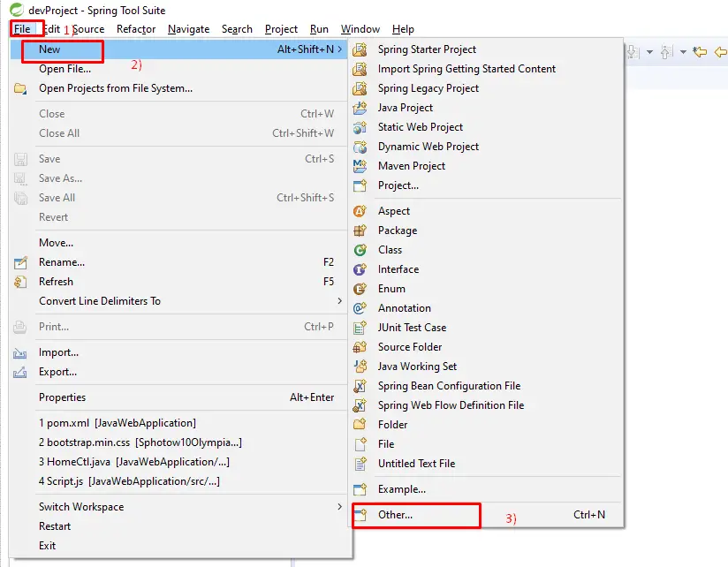Choose Project... in the New submenu
The image size is (728, 567).
click(486, 185)
